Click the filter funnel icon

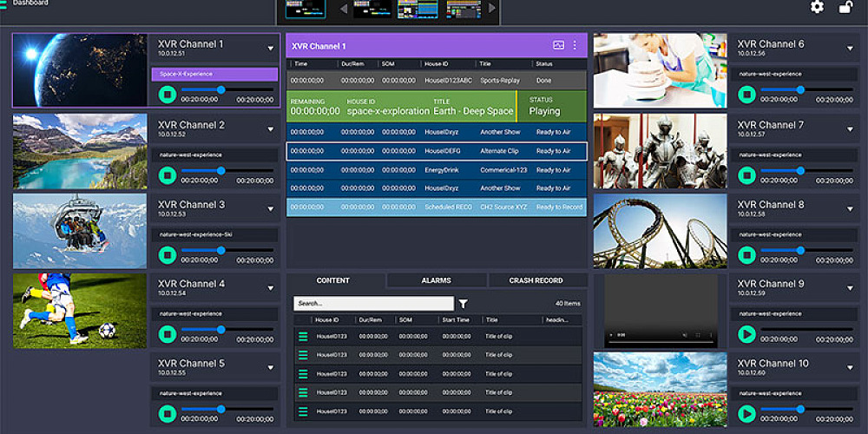point(464,304)
